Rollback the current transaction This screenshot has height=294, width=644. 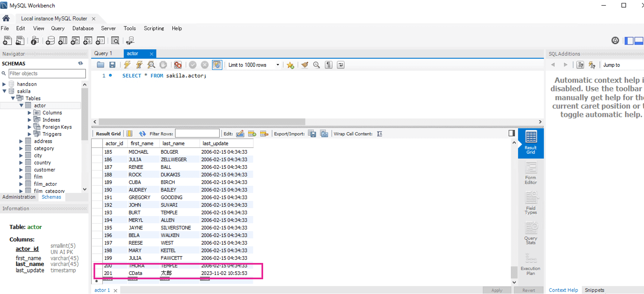(205, 65)
